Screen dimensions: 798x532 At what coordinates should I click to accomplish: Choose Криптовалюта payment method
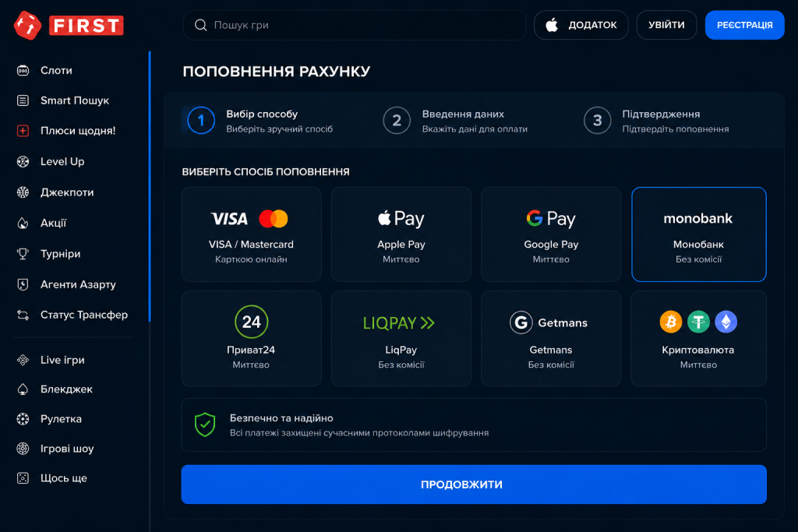click(x=699, y=338)
